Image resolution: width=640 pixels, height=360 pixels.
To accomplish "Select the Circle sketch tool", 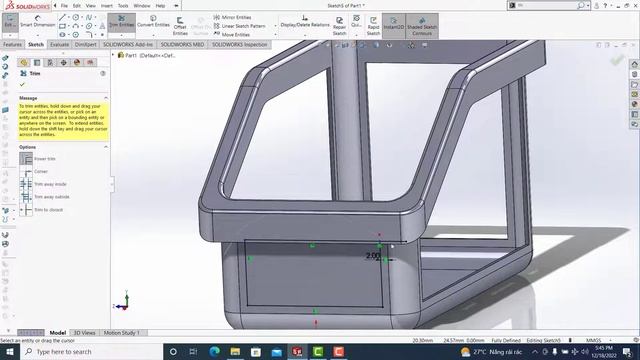I will [x=76, y=17].
